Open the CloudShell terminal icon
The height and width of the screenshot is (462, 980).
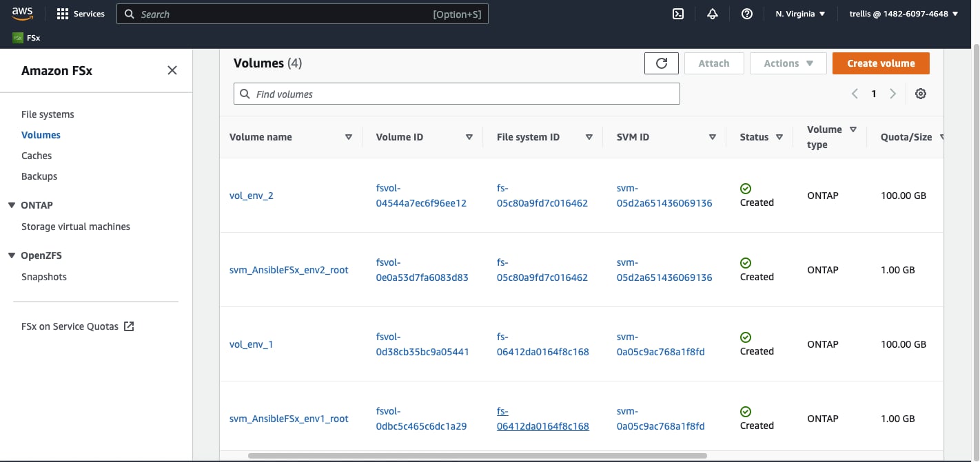coord(678,14)
